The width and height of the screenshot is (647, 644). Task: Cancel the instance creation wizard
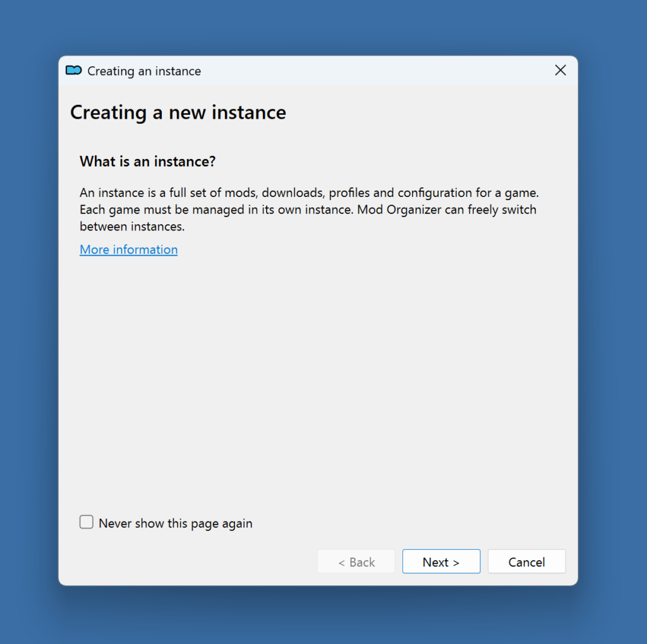point(526,562)
